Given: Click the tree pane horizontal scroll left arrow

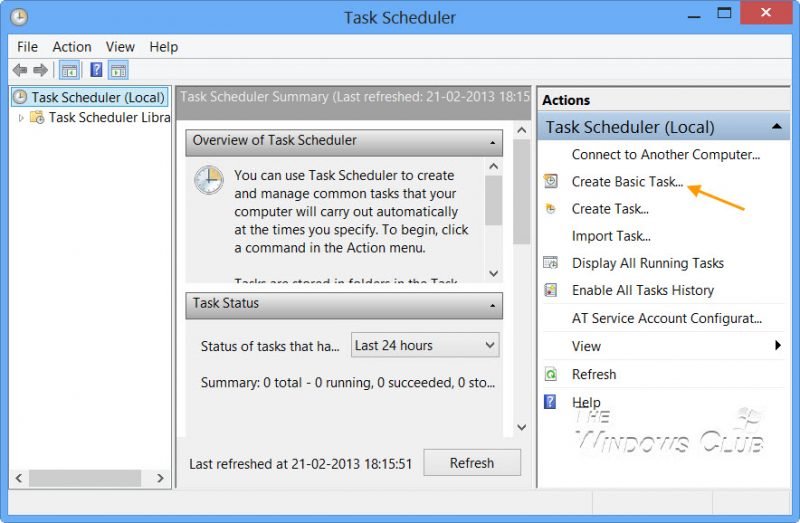Looking at the screenshot, I should click(19, 478).
